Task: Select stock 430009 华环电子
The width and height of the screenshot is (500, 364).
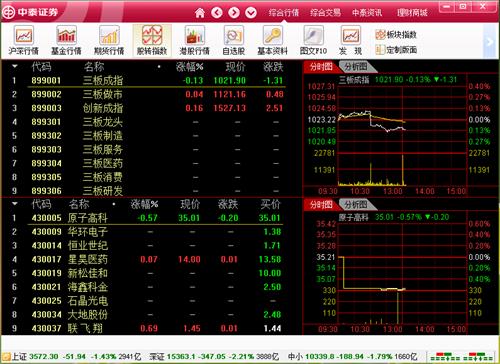Action: (x=148, y=232)
